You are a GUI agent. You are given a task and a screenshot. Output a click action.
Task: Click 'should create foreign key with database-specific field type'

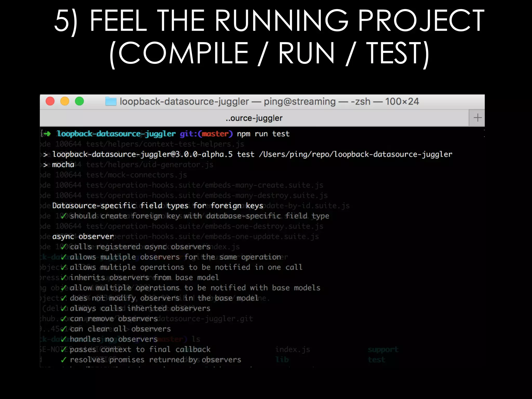(199, 216)
